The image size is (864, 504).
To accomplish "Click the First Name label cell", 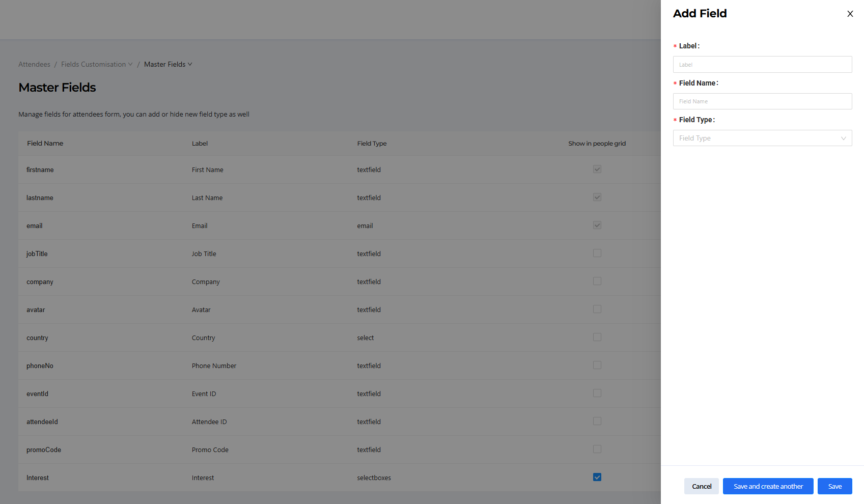I will coord(207,170).
